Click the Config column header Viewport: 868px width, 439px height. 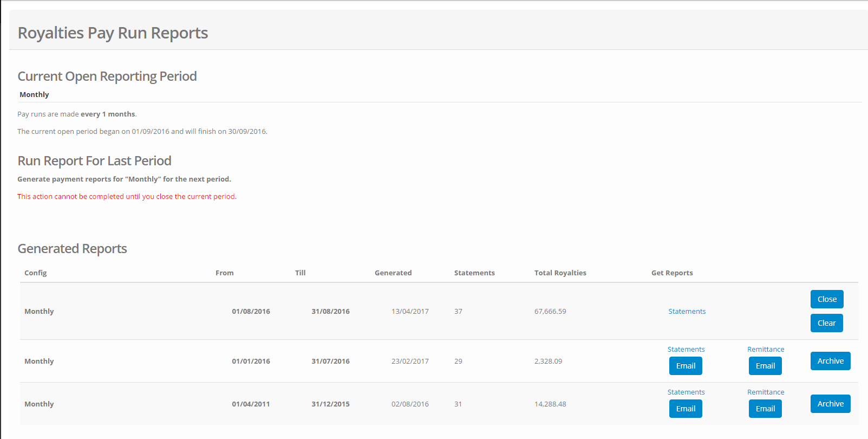[36, 273]
